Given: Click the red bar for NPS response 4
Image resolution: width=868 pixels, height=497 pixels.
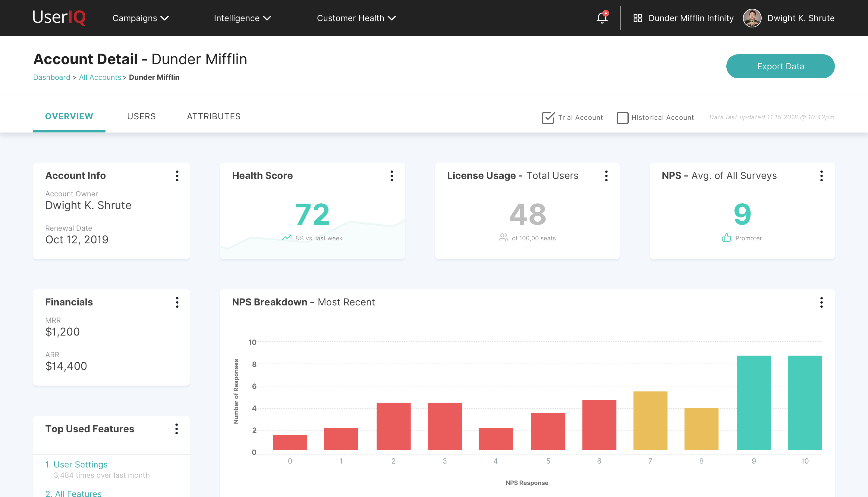Looking at the screenshot, I should [x=495, y=439].
